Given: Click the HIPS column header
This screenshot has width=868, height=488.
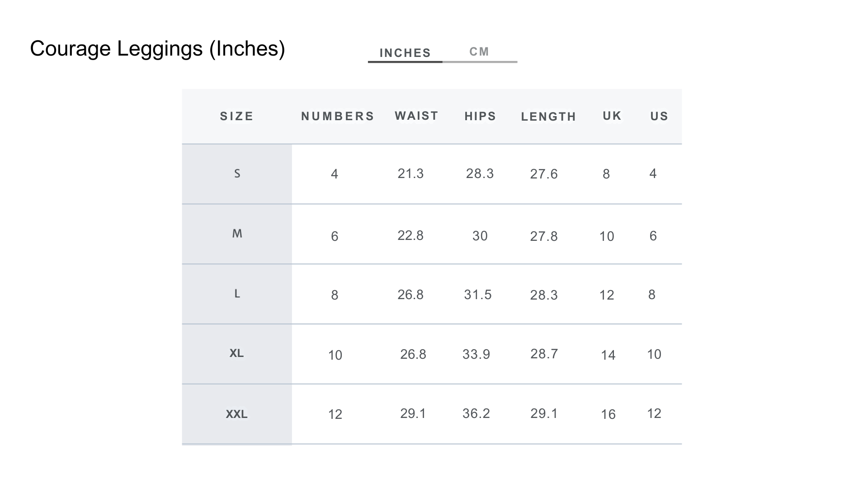Looking at the screenshot, I should (x=480, y=116).
